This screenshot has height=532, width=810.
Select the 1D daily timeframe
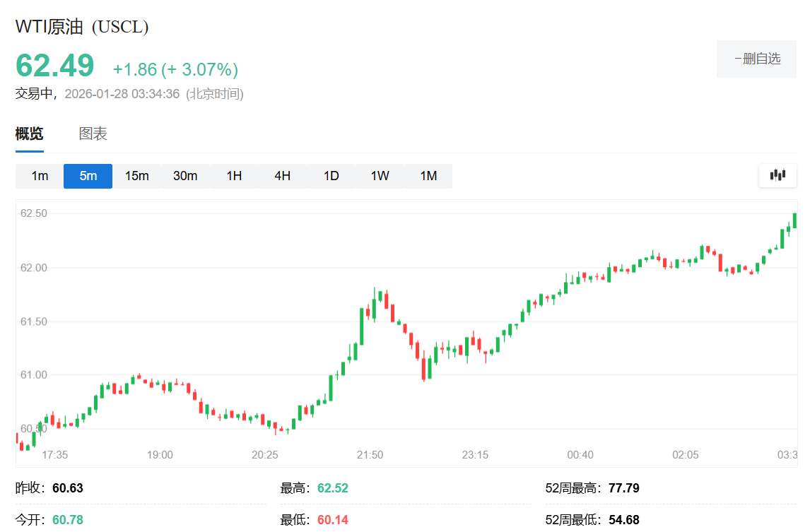(x=330, y=176)
